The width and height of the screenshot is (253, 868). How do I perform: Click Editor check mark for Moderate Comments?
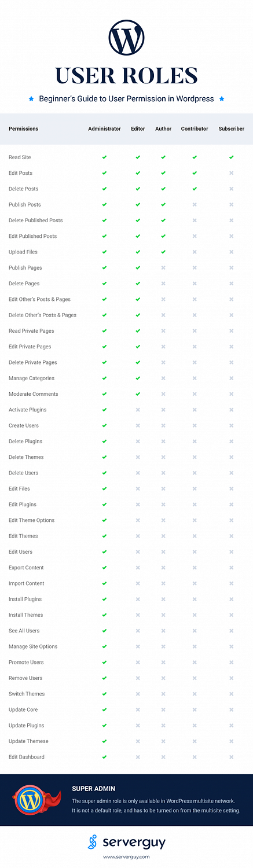138,394
